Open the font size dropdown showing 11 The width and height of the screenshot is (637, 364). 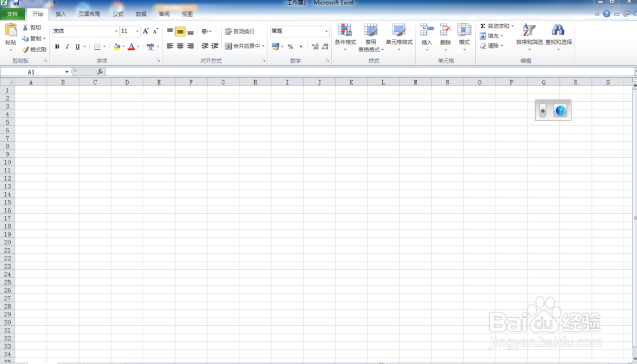[138, 31]
